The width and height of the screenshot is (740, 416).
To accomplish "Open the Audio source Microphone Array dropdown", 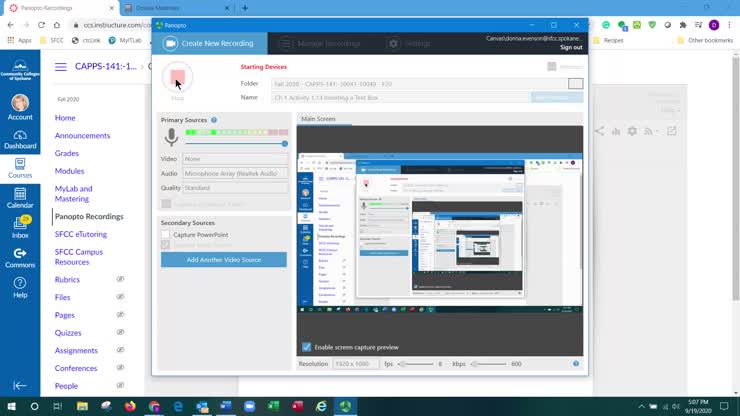I will click(235, 173).
